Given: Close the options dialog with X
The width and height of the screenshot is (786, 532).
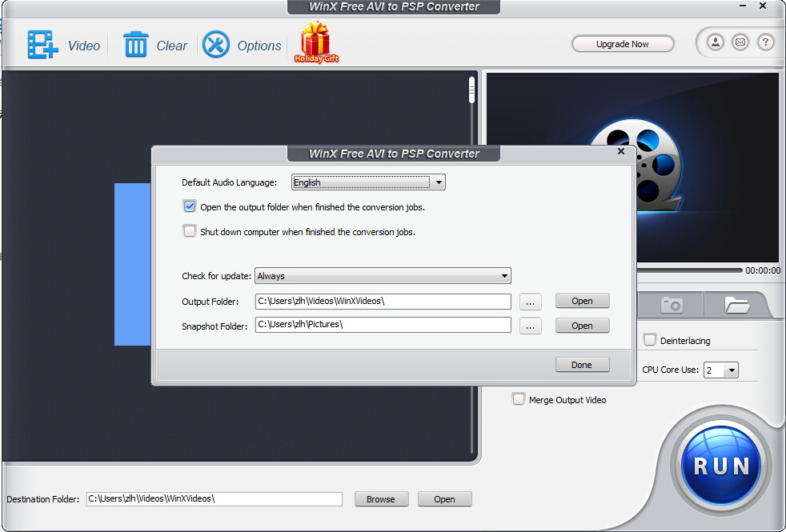Looking at the screenshot, I should pyautogui.click(x=621, y=151).
